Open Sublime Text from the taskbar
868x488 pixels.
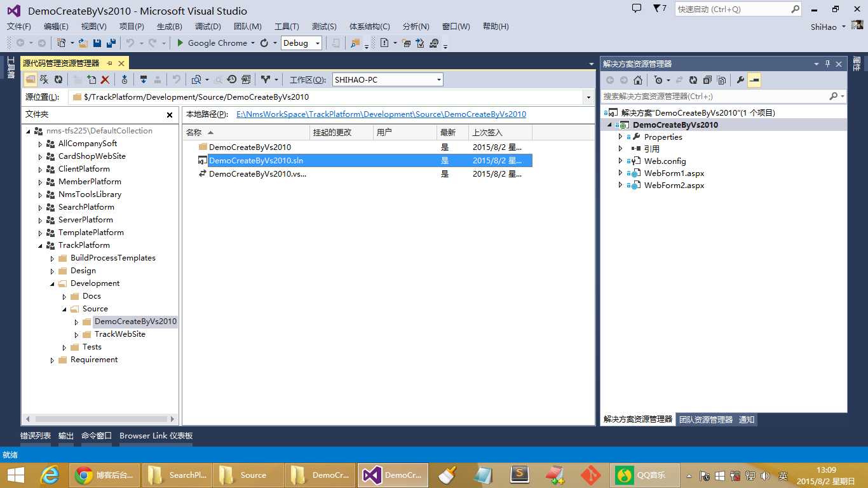(520, 475)
